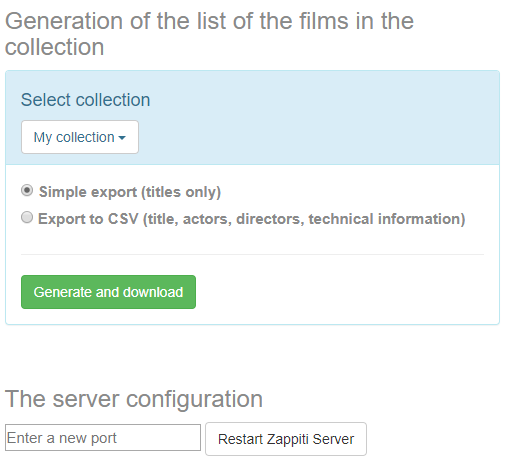Click the 'Select collection' panel heading

click(86, 100)
